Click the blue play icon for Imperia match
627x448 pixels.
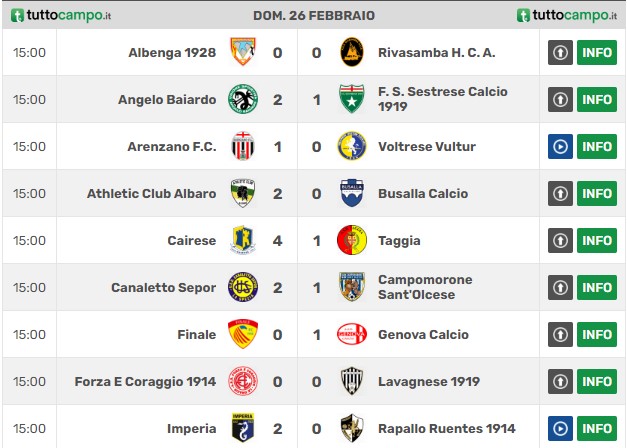coord(560,428)
